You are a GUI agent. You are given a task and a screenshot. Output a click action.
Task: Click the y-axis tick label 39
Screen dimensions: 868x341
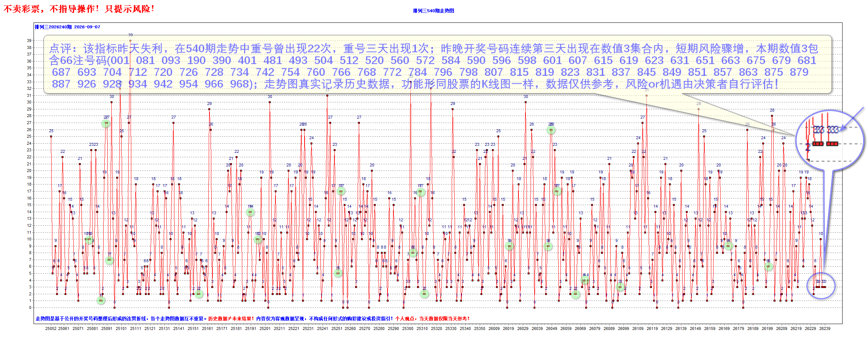tap(29, 41)
